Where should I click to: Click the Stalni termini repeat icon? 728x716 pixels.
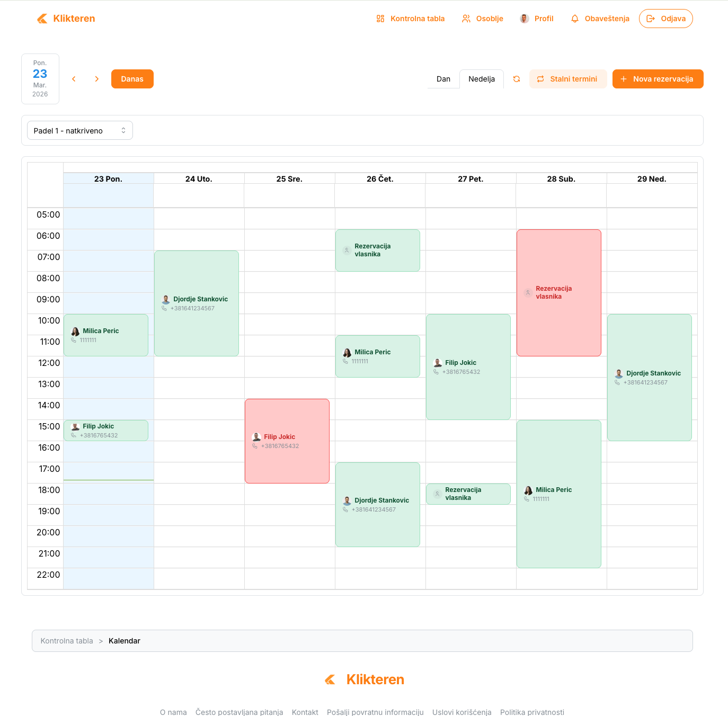540,79
